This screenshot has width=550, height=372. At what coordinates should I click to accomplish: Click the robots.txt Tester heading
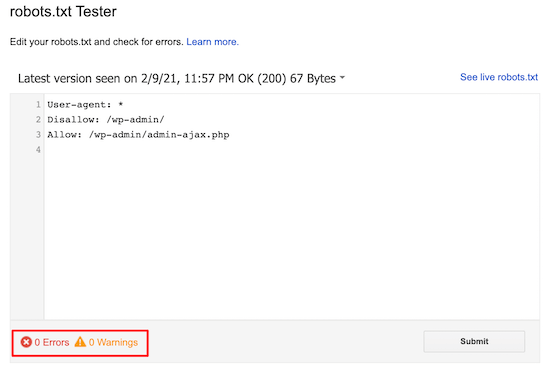point(63,11)
